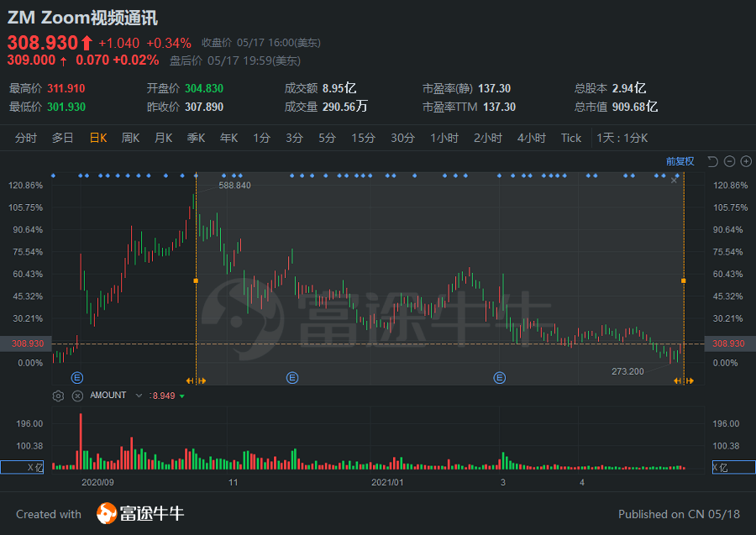Click the left 308.930 price axis tag
756x535 pixels.
pos(26,344)
